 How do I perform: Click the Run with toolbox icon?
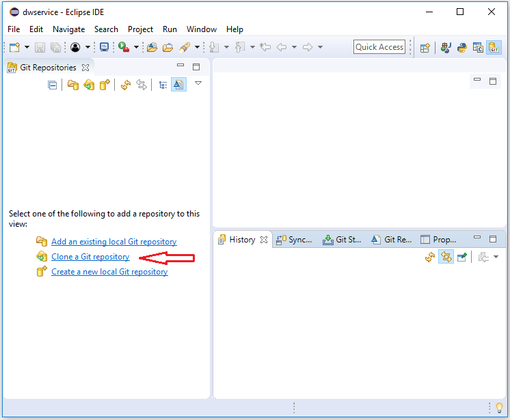click(x=124, y=47)
